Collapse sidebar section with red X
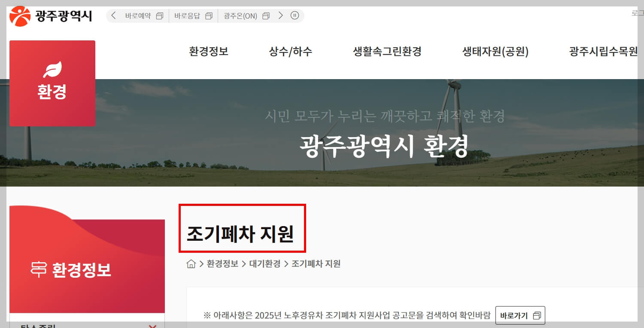The width and height of the screenshot is (644, 328). tap(152, 327)
